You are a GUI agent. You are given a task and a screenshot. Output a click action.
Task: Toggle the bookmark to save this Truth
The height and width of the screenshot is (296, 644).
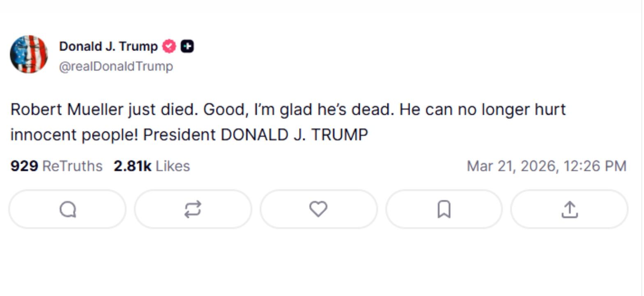click(x=443, y=209)
